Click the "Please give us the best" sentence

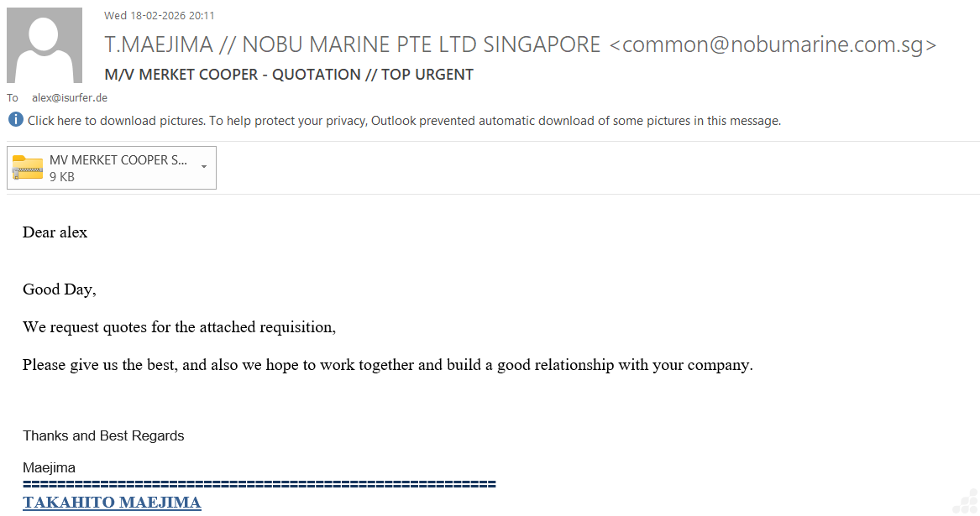pyautogui.click(x=387, y=365)
